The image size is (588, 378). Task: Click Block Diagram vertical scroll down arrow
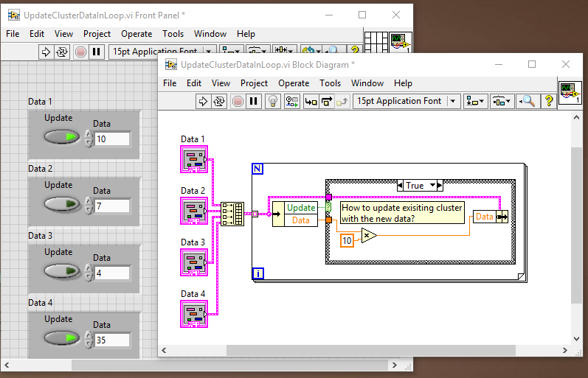point(576,339)
